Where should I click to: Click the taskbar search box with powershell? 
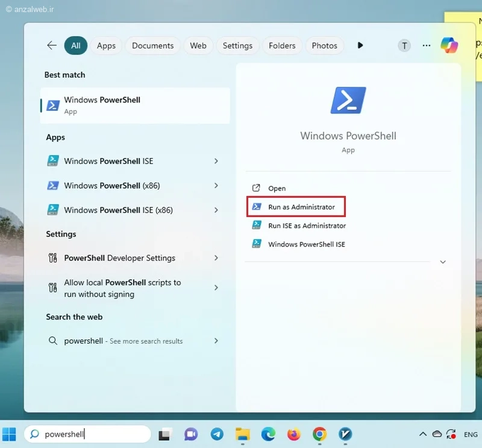tap(87, 434)
